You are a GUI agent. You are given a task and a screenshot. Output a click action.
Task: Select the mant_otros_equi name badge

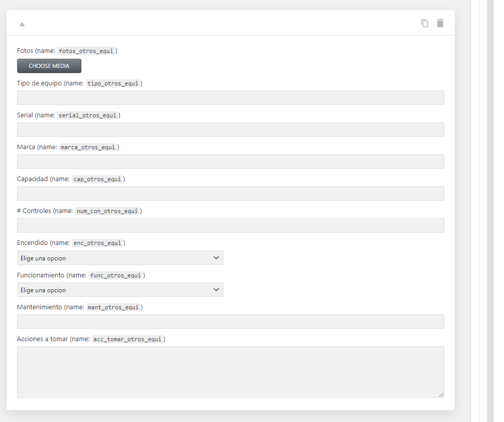coord(114,307)
